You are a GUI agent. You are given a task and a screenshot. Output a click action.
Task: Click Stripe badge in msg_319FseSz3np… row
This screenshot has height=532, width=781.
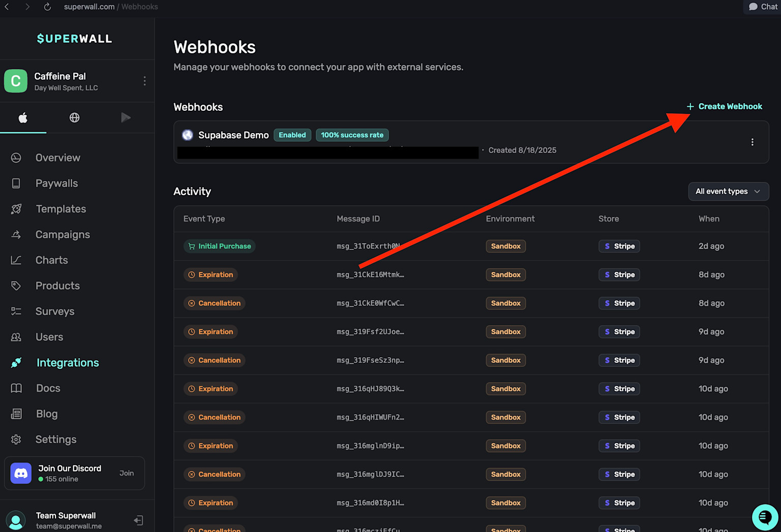619,360
